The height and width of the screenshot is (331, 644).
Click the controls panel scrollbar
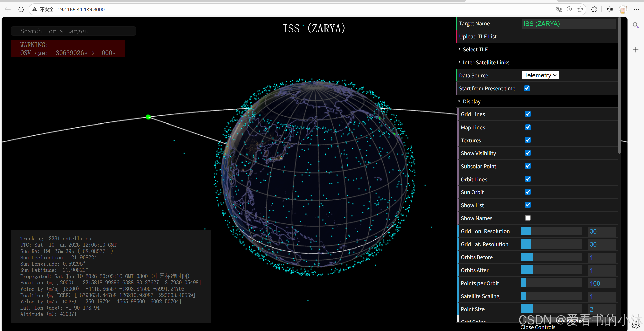pos(619,86)
